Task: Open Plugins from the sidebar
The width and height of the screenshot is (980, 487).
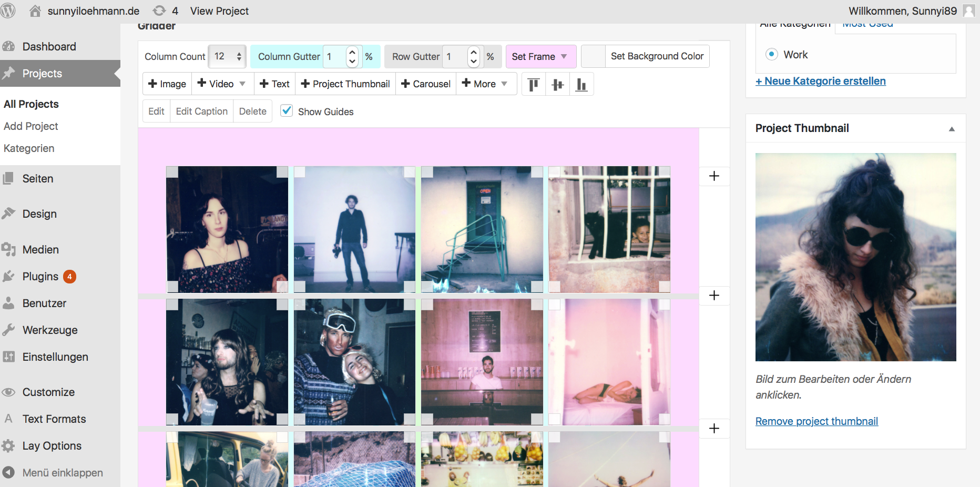Action: click(x=40, y=277)
